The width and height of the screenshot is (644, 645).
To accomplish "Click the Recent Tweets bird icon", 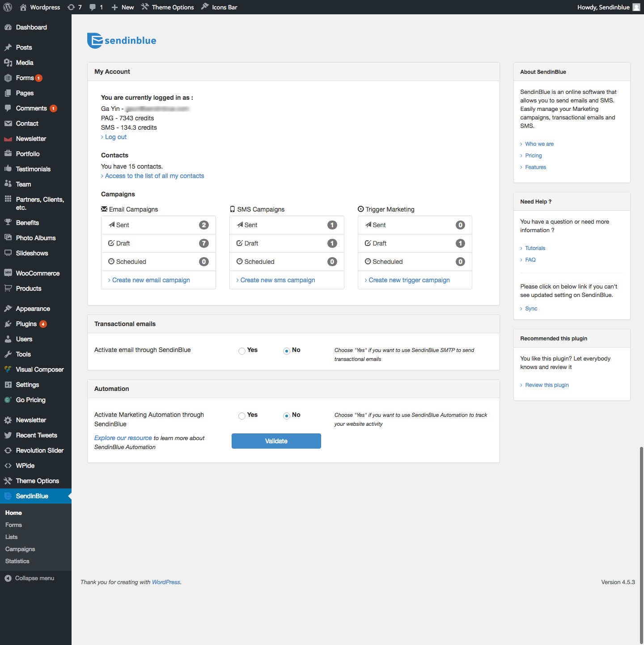I will [8, 435].
